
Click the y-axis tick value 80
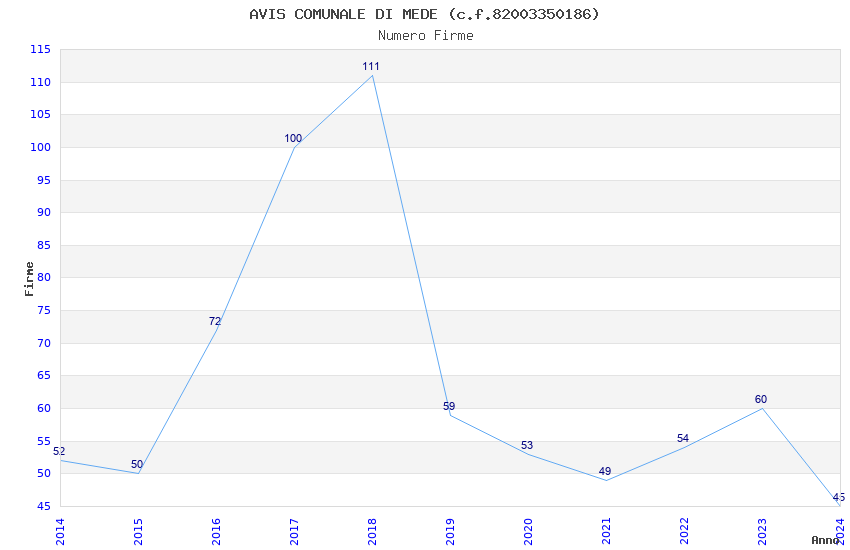[x=44, y=277]
